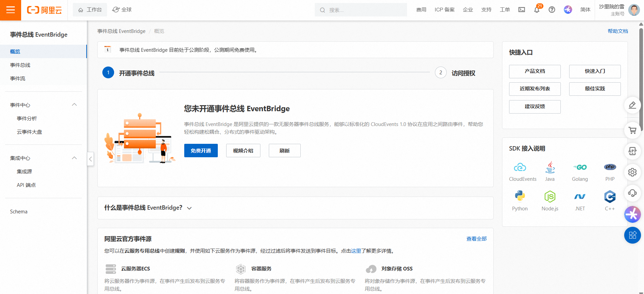Click 查看全部 event sources link

[477, 239]
